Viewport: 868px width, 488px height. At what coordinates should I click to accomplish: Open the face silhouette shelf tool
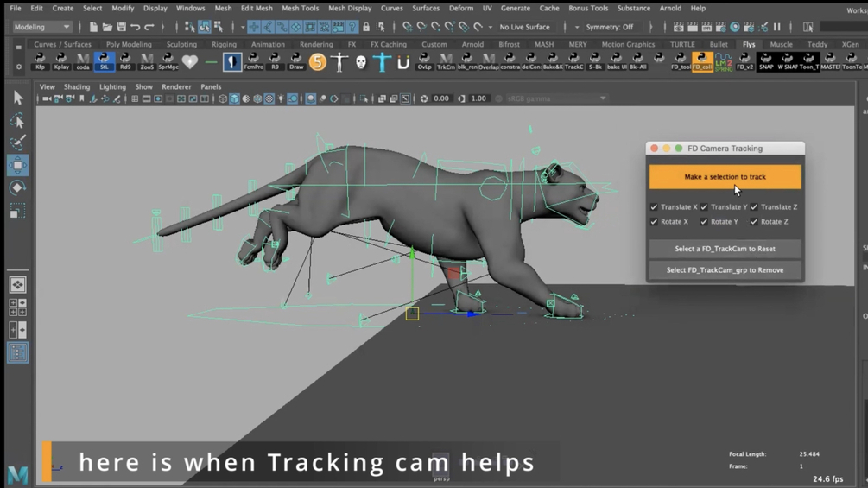click(x=232, y=61)
